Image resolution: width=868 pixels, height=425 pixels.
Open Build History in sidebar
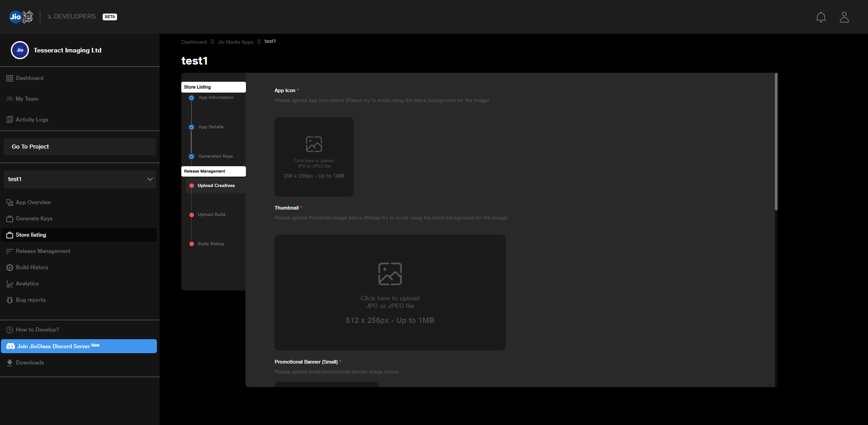point(32,267)
